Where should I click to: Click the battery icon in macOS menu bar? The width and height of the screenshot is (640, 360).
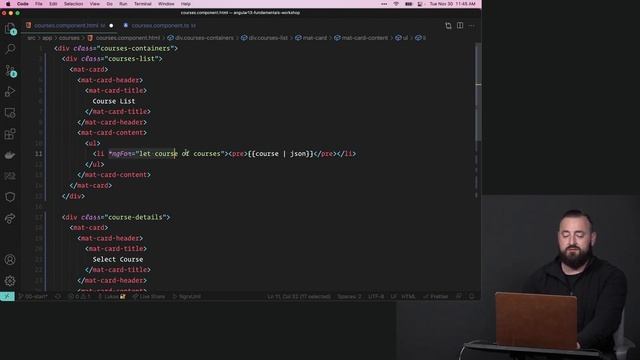[x=409, y=4]
